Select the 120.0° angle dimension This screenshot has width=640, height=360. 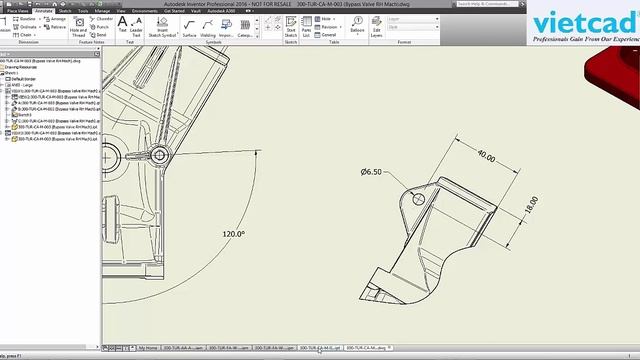point(233,234)
